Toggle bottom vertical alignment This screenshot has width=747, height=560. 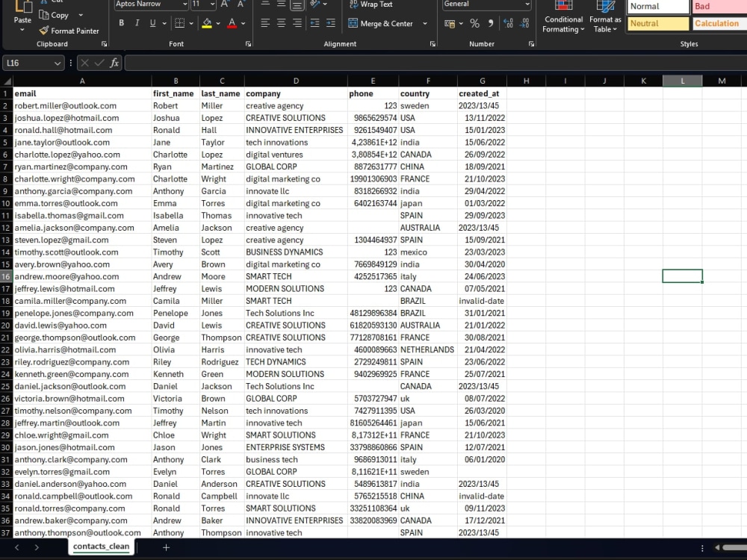pos(297,4)
